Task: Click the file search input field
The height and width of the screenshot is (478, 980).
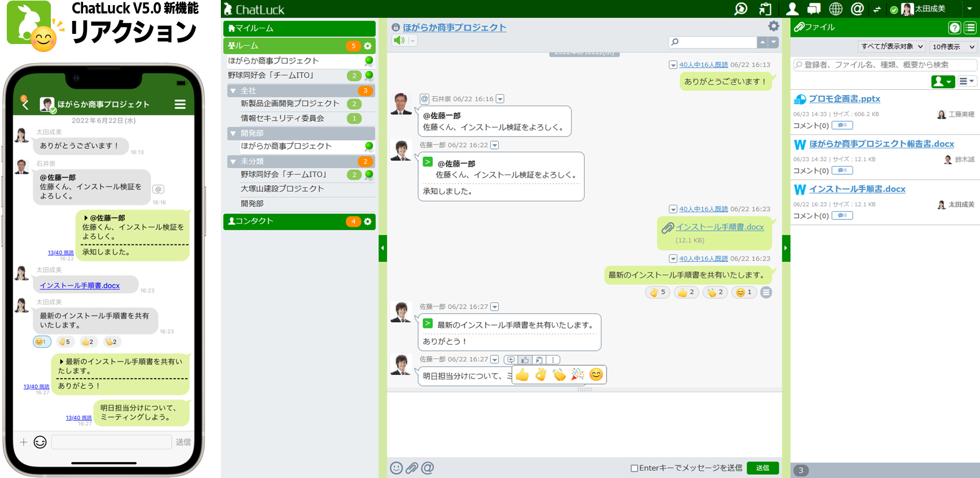Action: pos(885,65)
